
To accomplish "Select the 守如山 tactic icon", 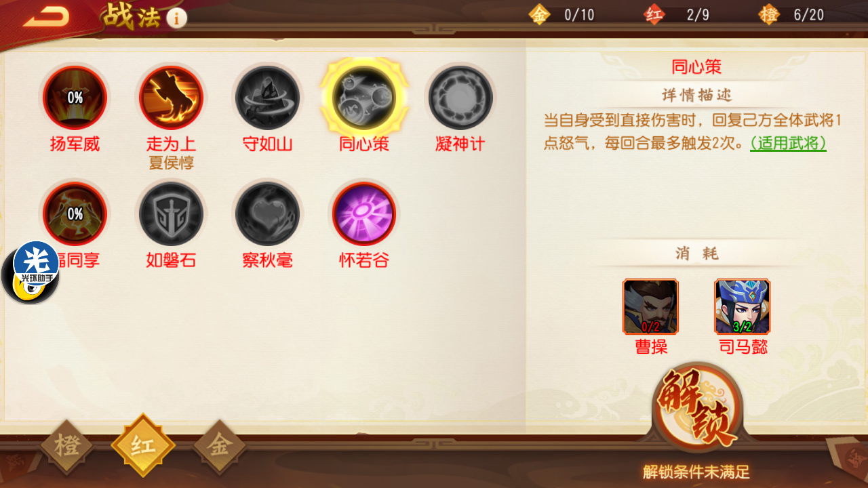I will (267, 98).
